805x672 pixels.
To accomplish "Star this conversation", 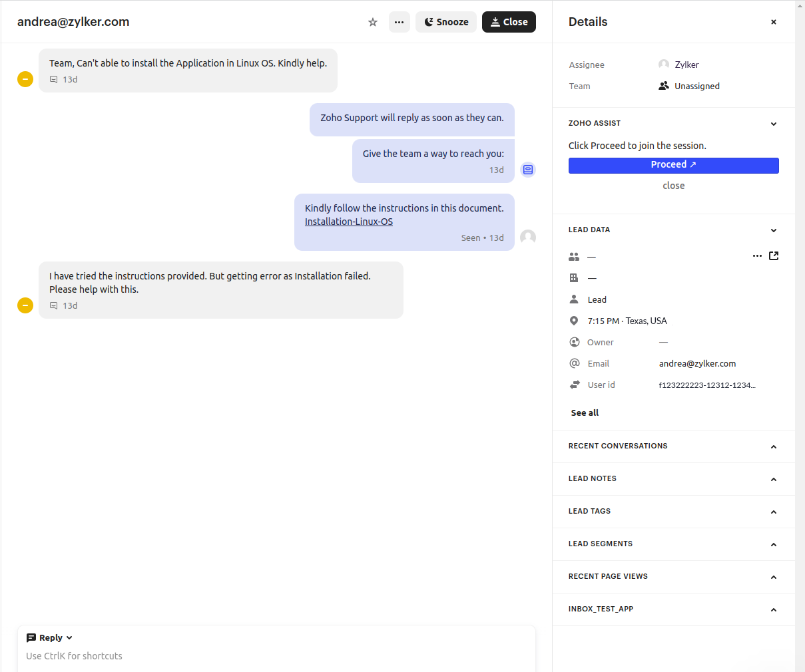I will coord(373,22).
